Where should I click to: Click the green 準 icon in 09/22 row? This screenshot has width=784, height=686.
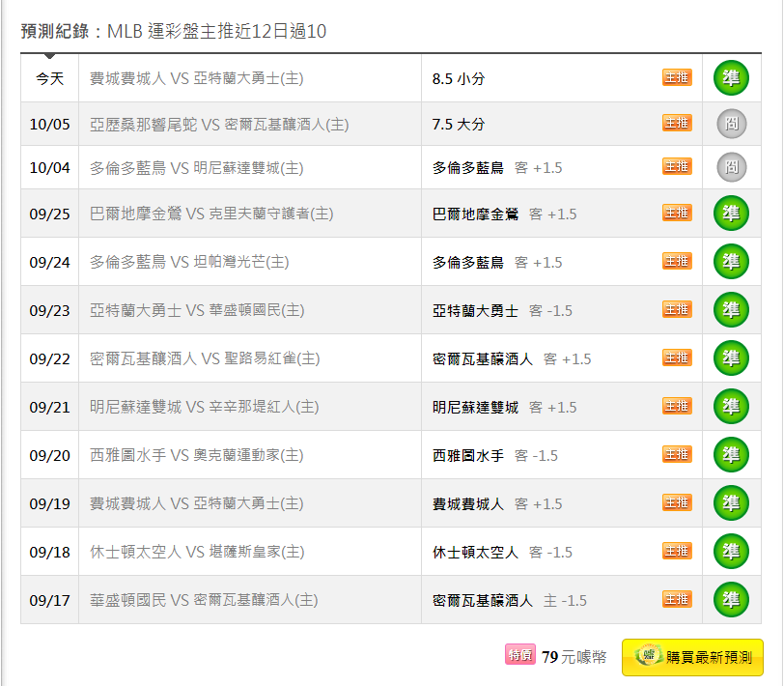(731, 357)
